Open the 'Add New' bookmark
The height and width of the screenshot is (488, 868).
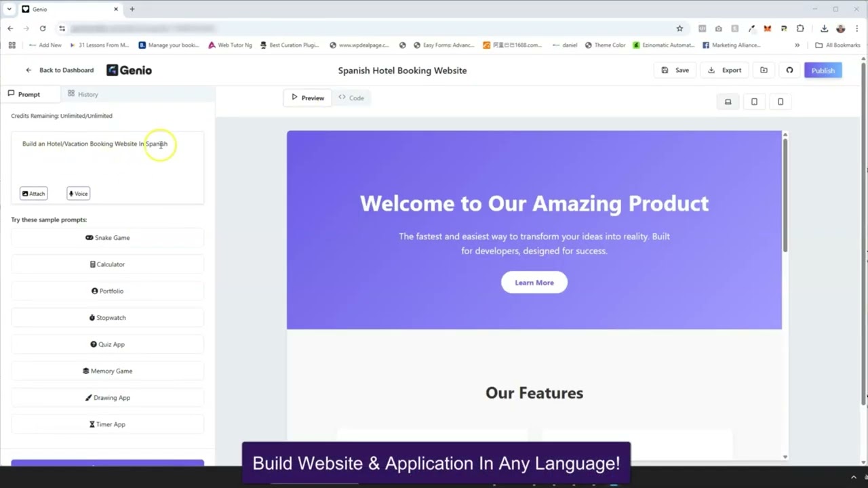coord(45,45)
